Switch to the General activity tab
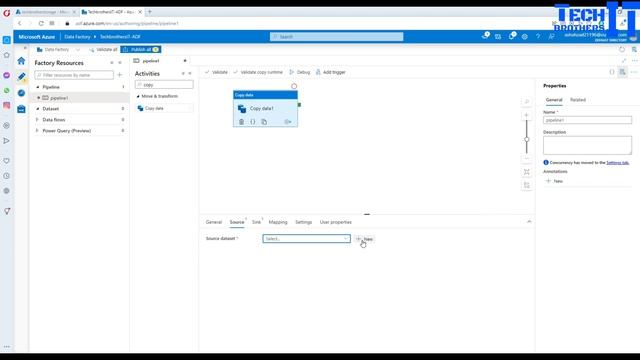 [213, 222]
